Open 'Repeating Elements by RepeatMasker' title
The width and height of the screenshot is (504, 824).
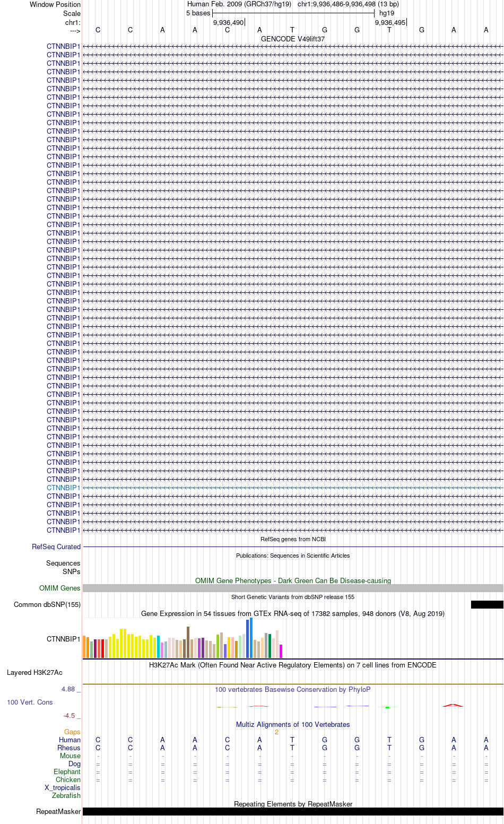[x=293, y=804]
